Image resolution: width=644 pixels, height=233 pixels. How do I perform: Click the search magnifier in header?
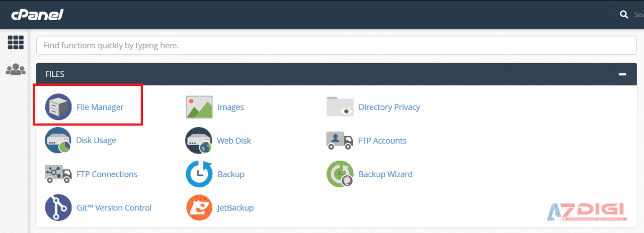624,15
